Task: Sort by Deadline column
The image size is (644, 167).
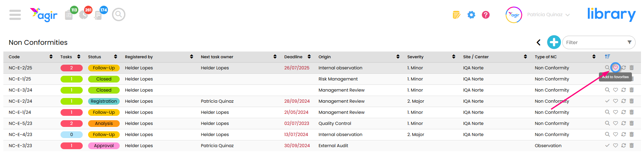Action: pyautogui.click(x=309, y=57)
